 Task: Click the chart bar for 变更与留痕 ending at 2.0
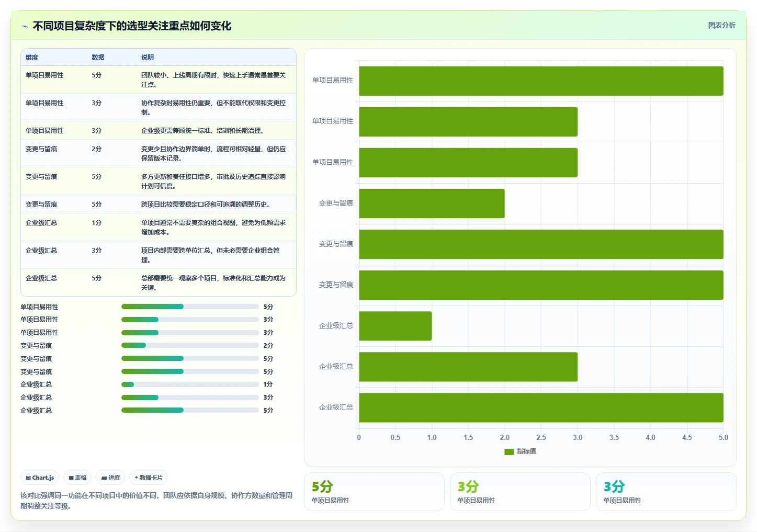432,203
